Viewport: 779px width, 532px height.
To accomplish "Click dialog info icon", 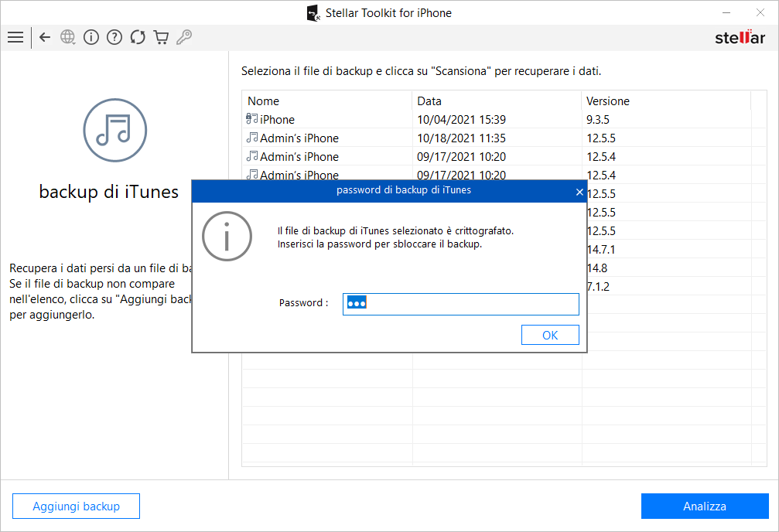I will coord(227,237).
